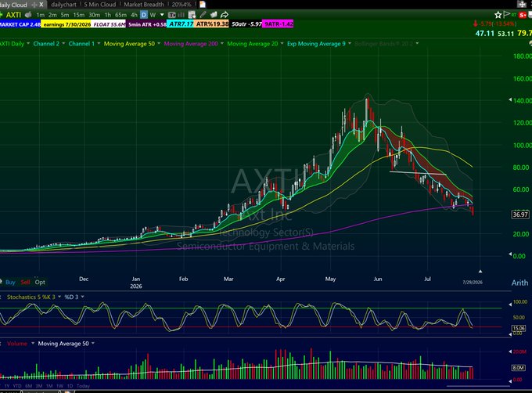532x393 pixels.
Task: Zoom to the YTD range
Action: tap(17, 386)
